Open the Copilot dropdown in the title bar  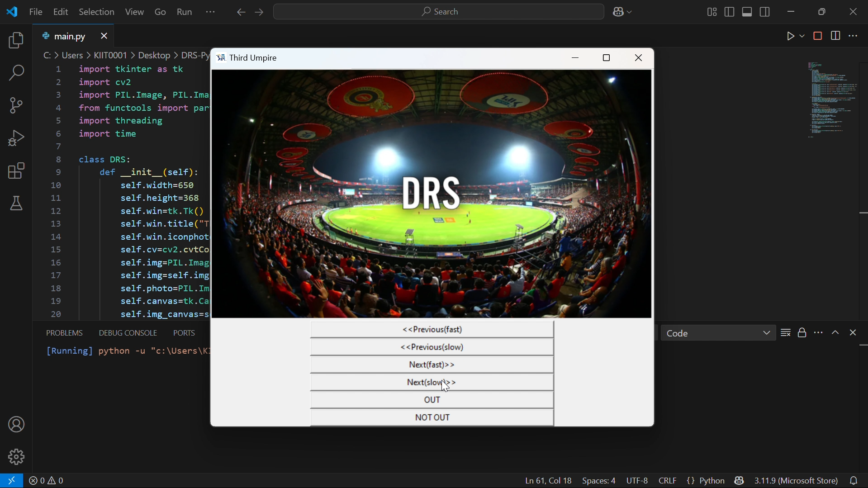pyautogui.click(x=628, y=12)
